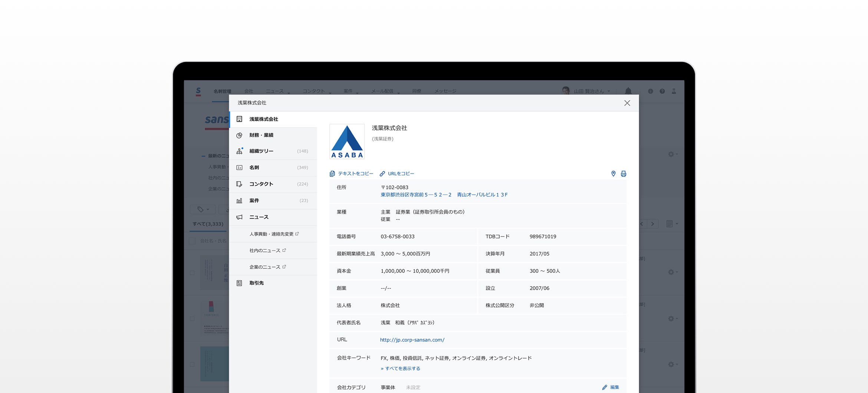Click テキストをコピー link
Image resolution: width=868 pixels, height=393 pixels.
click(351, 174)
